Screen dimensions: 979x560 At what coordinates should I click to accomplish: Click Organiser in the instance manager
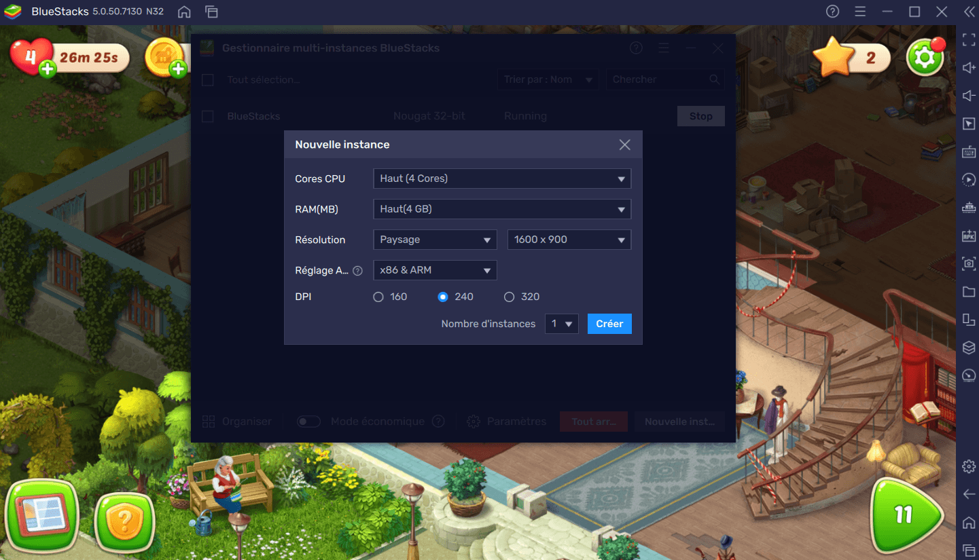click(x=237, y=422)
